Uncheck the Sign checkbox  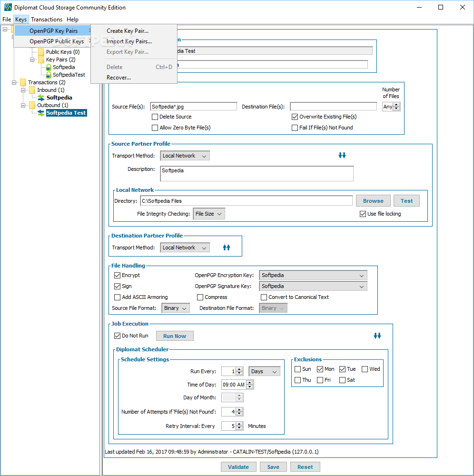click(x=117, y=286)
